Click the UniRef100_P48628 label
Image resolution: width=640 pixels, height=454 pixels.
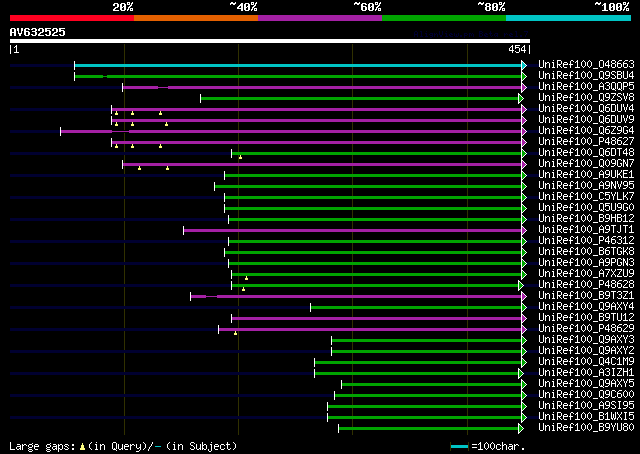(x=586, y=285)
